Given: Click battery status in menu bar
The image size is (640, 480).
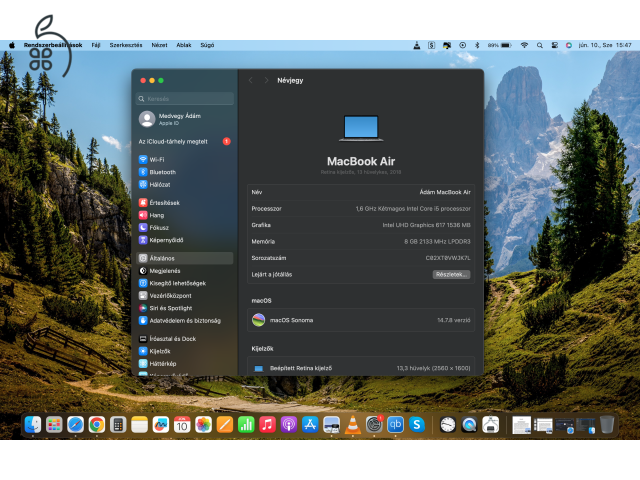Looking at the screenshot, I should 499,45.
